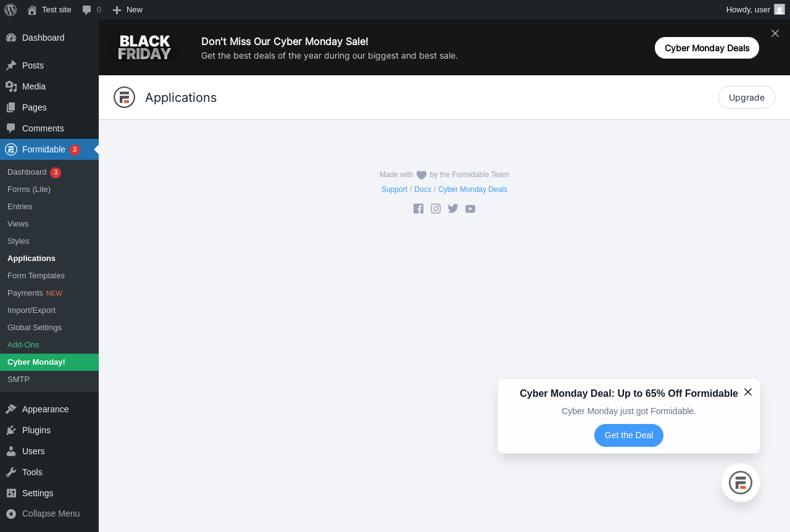Click the WordPress logo in admin bar
The height and width of the screenshot is (532, 790).
pos(10,10)
